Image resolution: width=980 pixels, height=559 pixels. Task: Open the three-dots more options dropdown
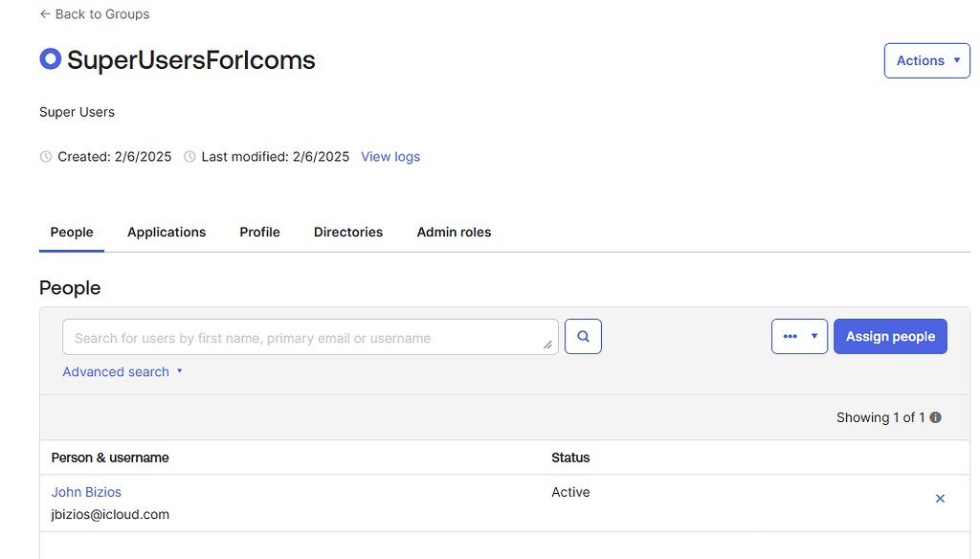(x=799, y=337)
